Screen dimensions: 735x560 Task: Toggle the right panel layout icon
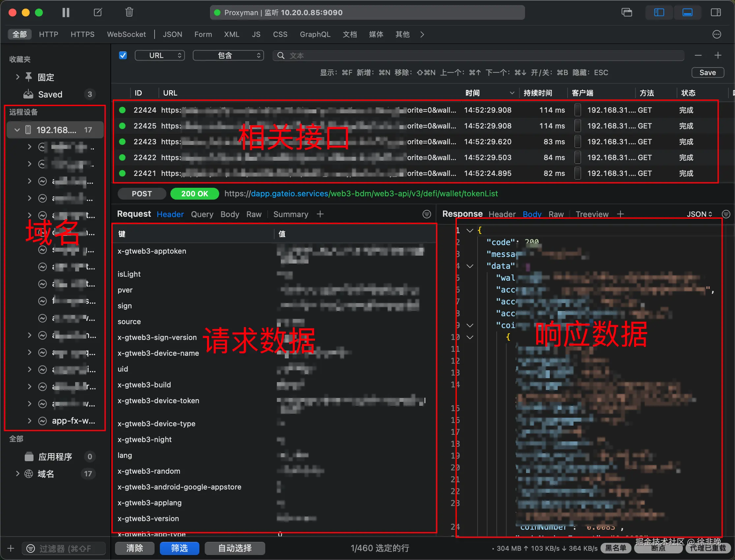coord(716,13)
